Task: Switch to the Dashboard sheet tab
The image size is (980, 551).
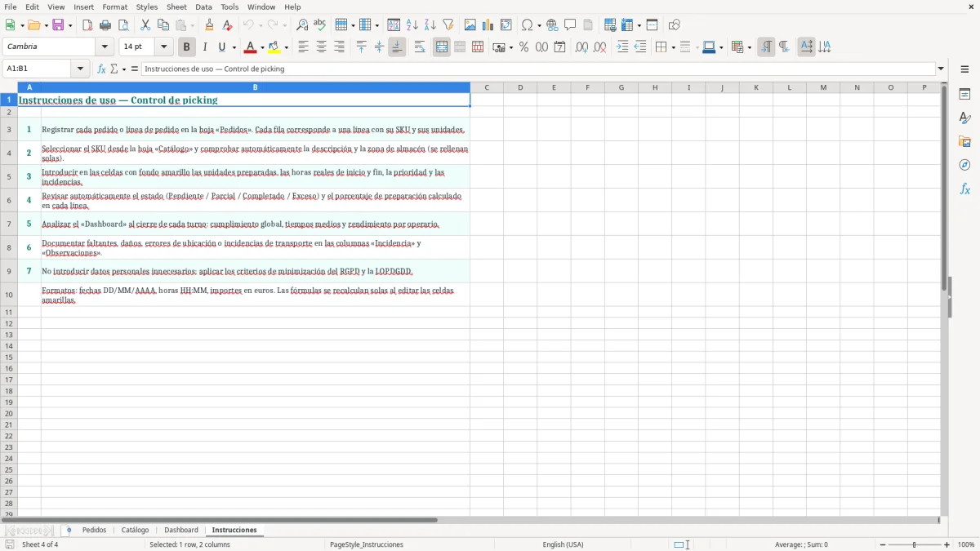Action: [181, 531]
